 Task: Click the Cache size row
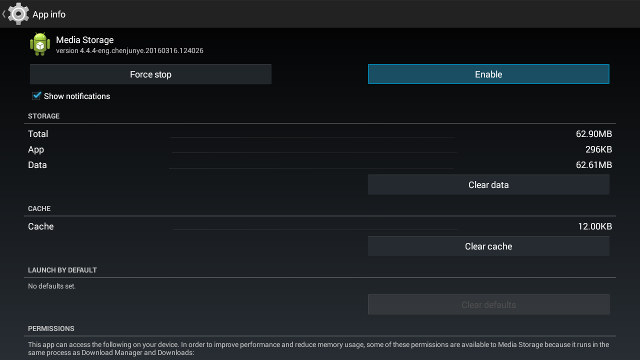coord(320,227)
